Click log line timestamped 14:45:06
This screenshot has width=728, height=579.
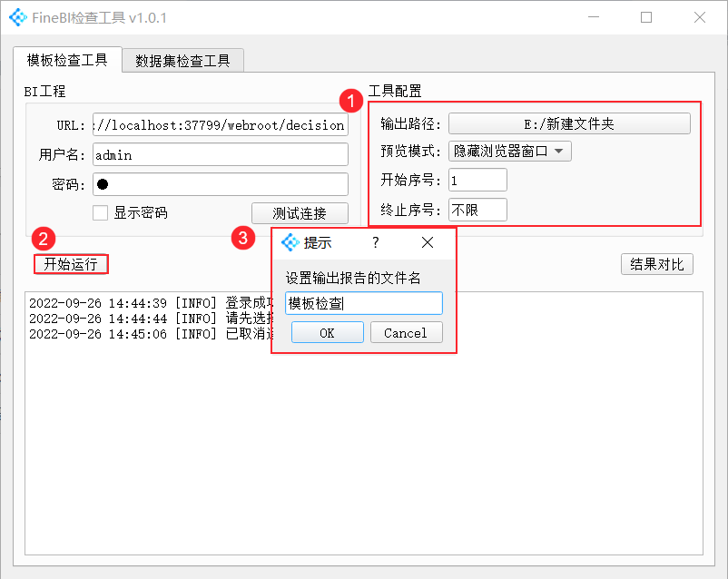152,334
